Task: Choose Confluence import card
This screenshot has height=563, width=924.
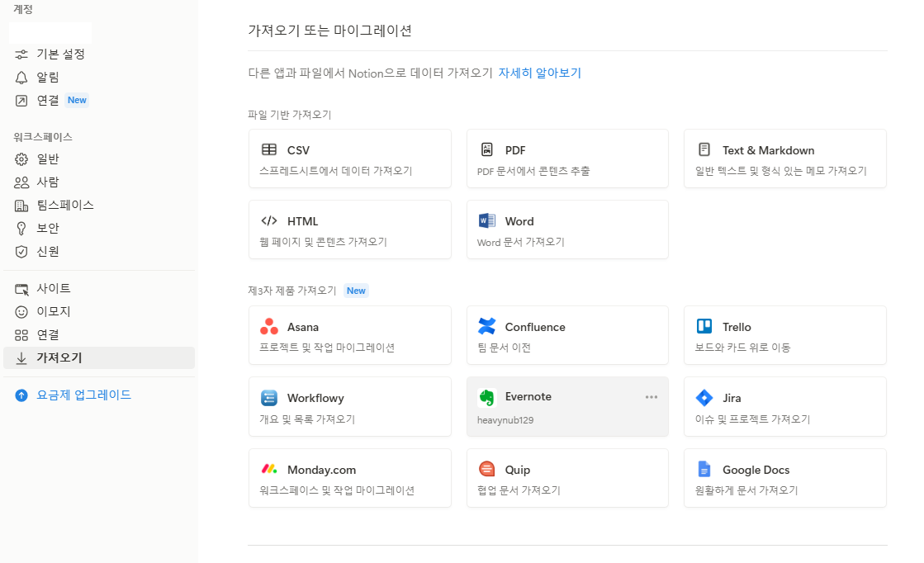Action: (x=567, y=335)
